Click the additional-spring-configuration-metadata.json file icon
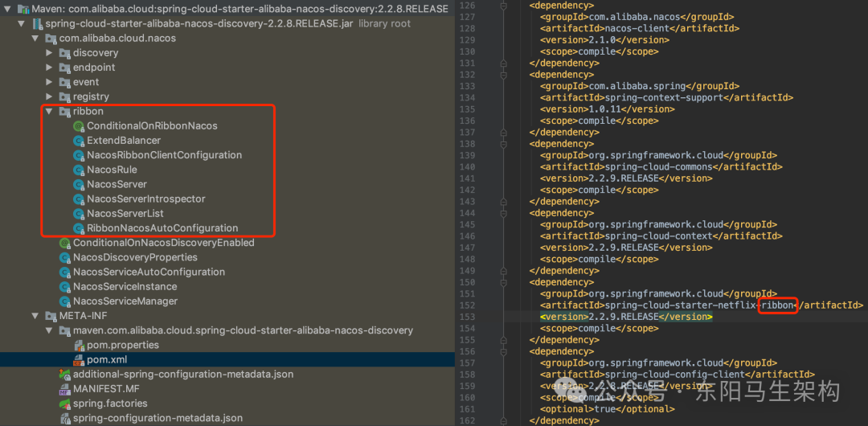The image size is (868, 426). click(x=65, y=375)
